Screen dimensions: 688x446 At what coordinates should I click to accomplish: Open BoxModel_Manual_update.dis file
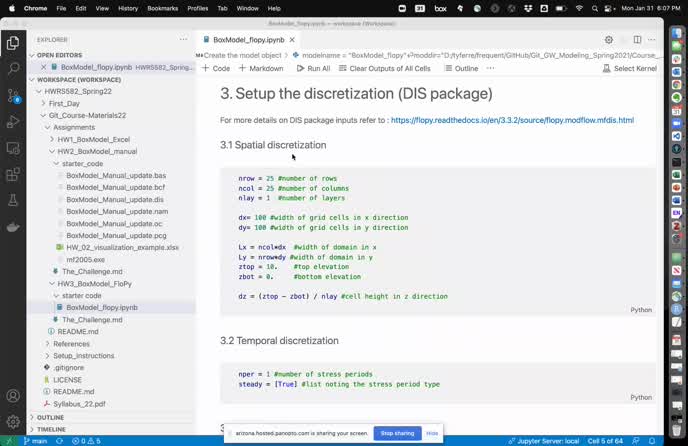coord(115,199)
